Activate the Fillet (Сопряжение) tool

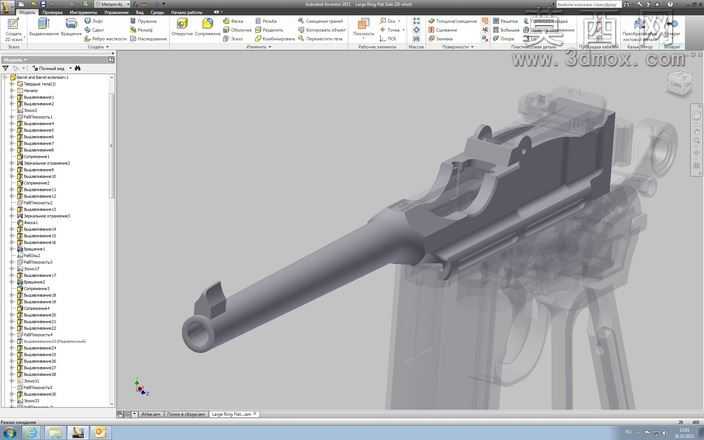207,27
